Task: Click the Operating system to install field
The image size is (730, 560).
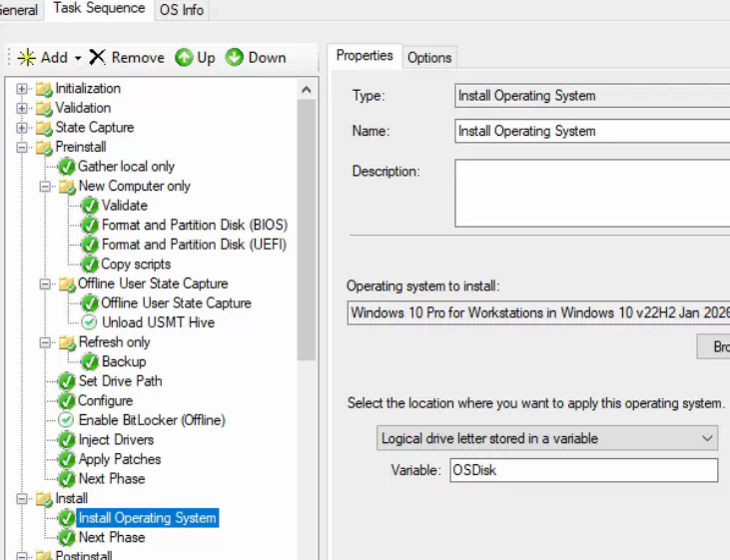Action: tap(538, 312)
